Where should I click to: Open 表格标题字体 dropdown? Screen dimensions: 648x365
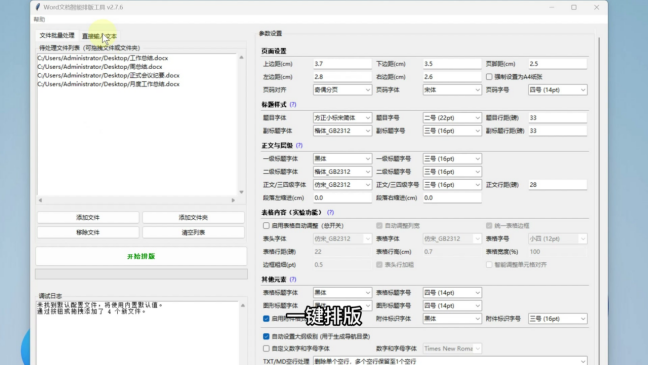pos(342,293)
